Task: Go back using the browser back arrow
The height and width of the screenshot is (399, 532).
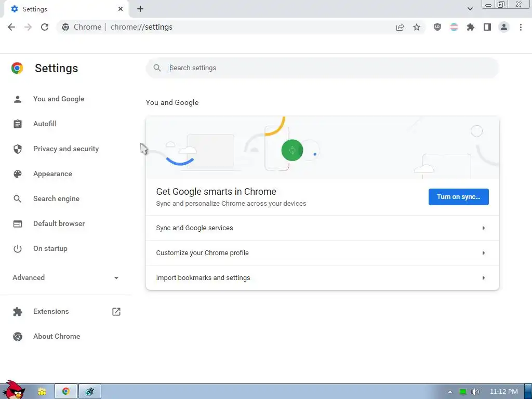Action: click(x=11, y=27)
